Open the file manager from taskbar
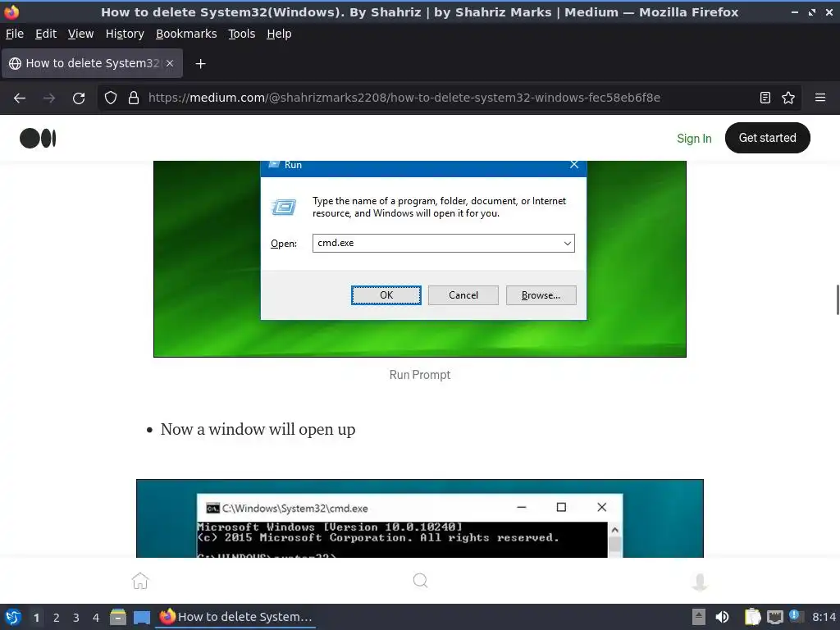This screenshot has width=840, height=630. pos(118,617)
